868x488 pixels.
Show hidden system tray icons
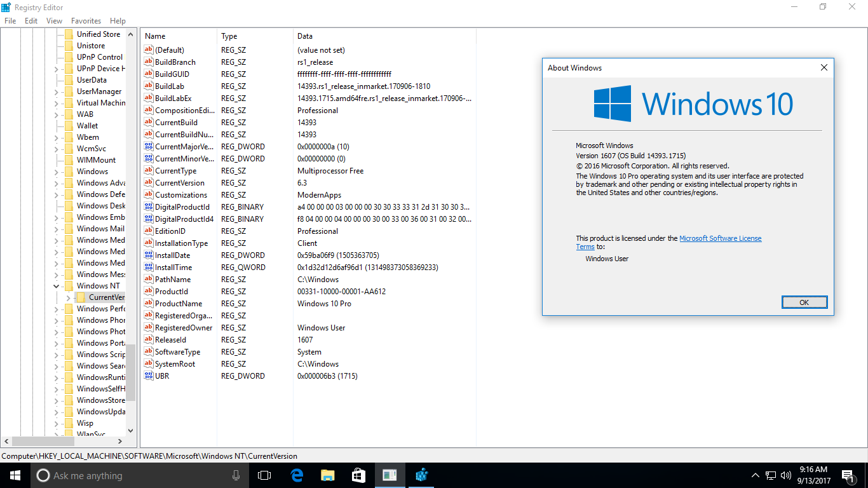click(x=755, y=475)
